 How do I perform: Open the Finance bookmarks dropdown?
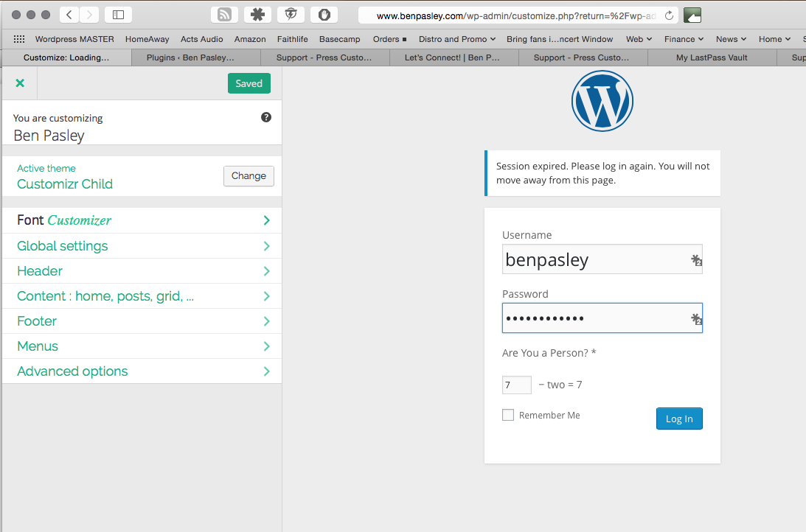(x=684, y=39)
